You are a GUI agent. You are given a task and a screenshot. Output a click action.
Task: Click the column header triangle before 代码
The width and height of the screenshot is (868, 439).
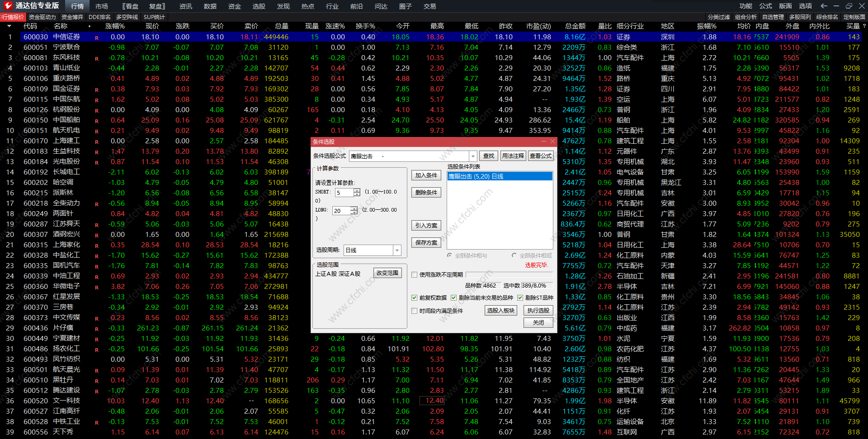click(x=9, y=26)
